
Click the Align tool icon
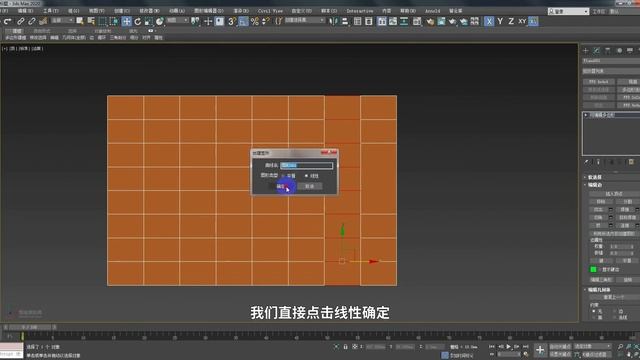(x=345, y=21)
